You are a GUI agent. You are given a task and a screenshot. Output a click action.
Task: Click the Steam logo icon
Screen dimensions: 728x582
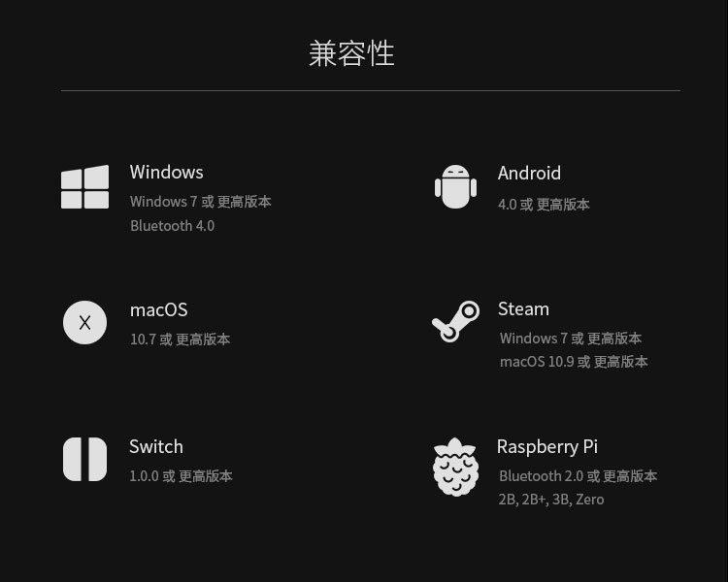[455, 321]
